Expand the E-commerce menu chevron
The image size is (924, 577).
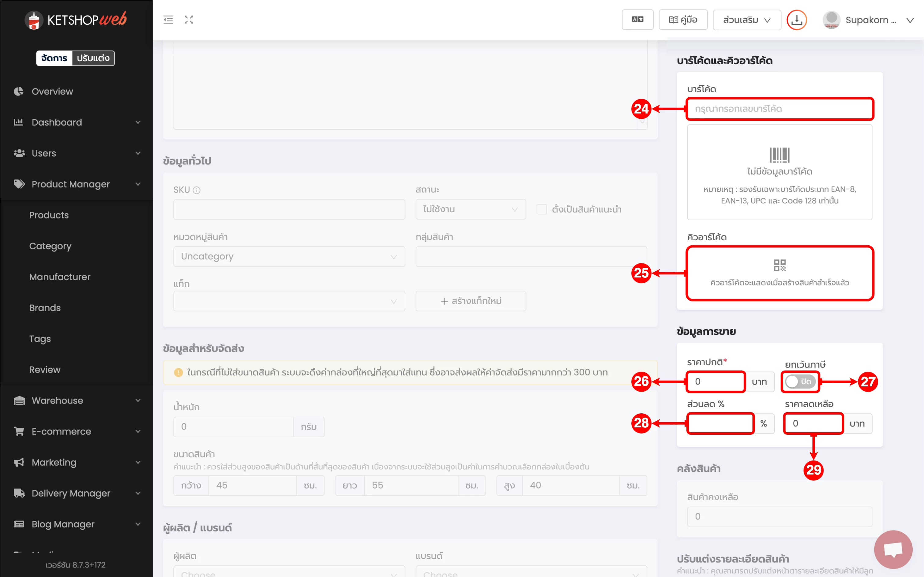(x=138, y=431)
